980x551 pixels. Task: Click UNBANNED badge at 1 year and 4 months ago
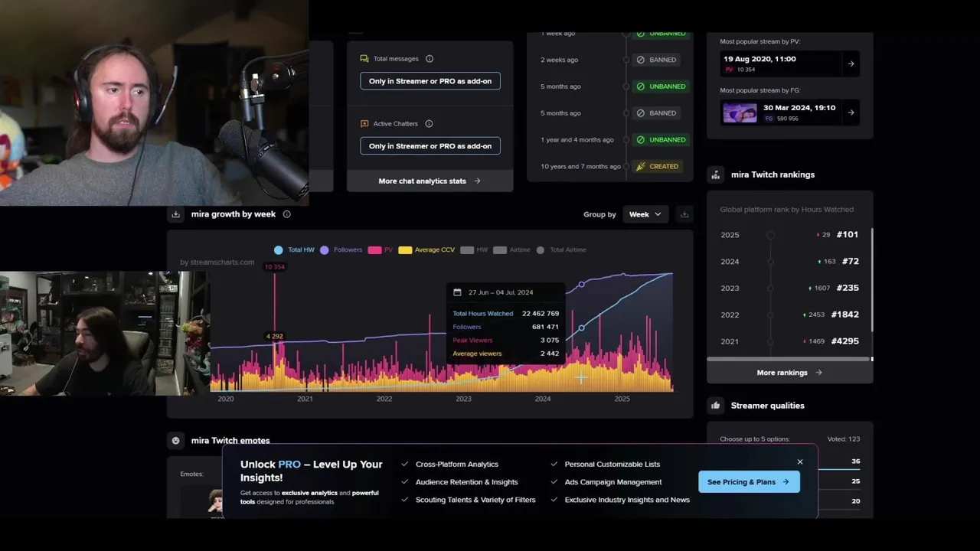coord(660,140)
